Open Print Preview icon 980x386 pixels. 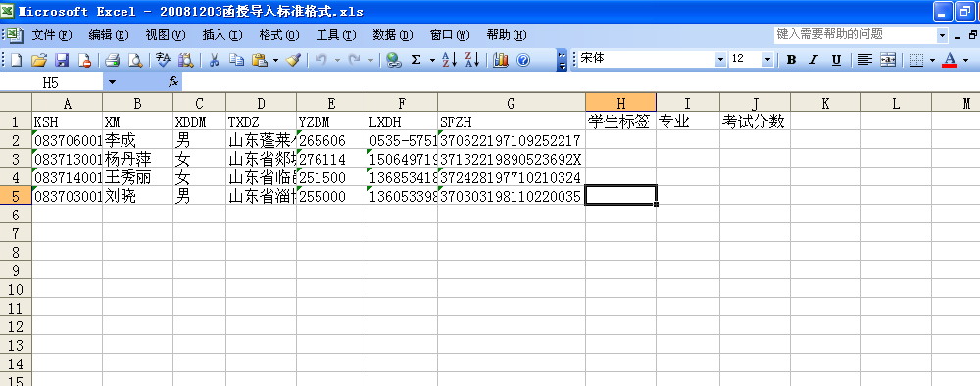tap(134, 60)
